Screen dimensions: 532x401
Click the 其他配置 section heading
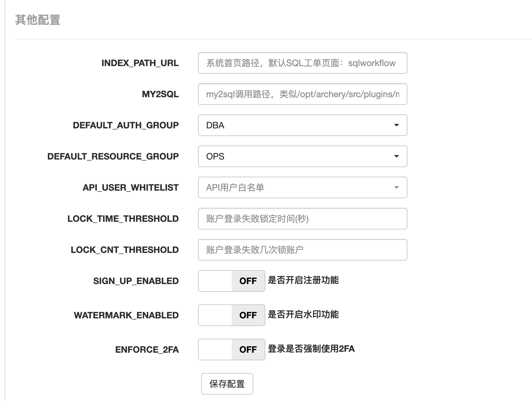[38, 20]
